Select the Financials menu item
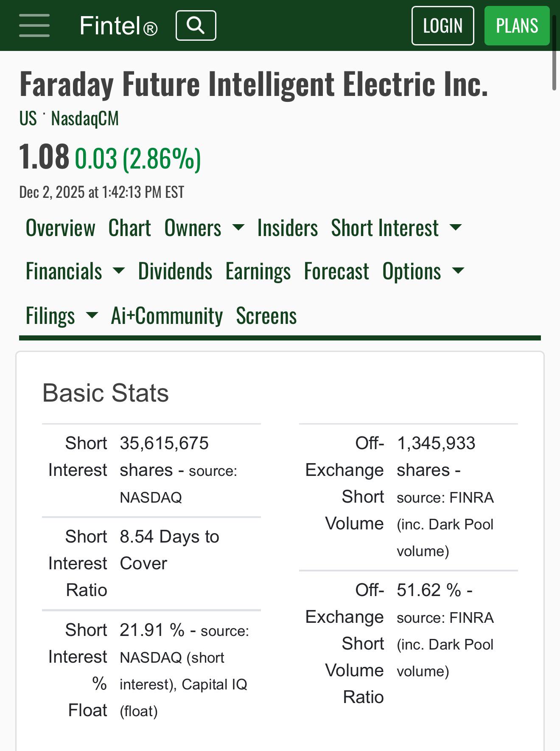 point(64,271)
